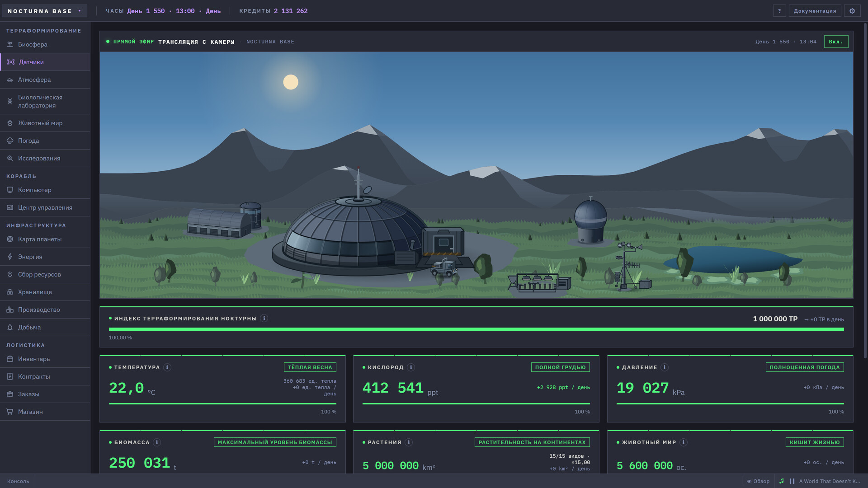Click the Производство icon

(x=10, y=310)
